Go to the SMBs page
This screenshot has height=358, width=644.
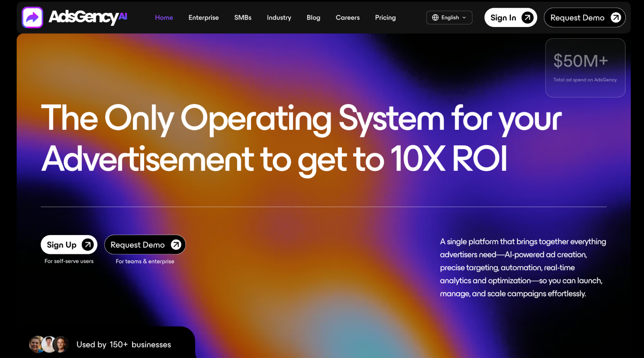[243, 17]
